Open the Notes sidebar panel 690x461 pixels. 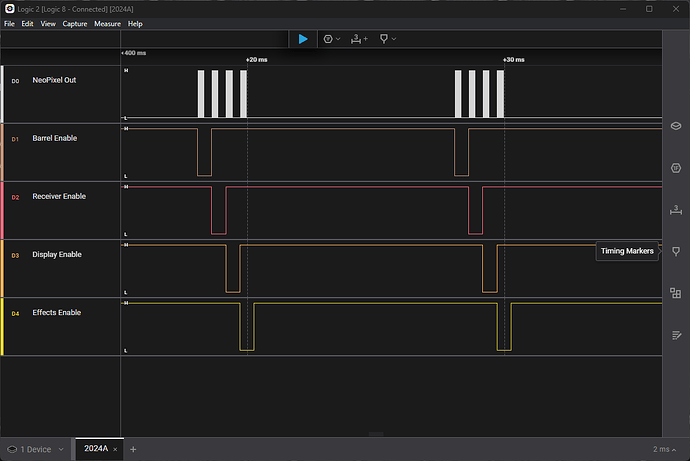675,335
